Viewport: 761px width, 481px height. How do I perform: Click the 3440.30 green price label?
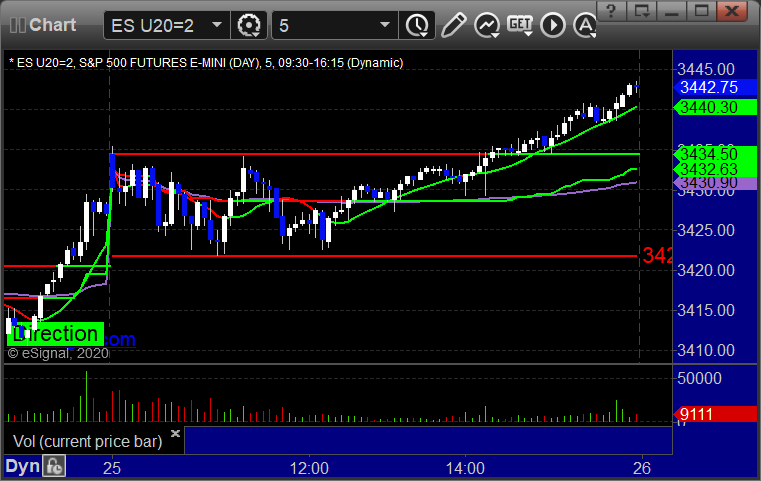tap(715, 107)
